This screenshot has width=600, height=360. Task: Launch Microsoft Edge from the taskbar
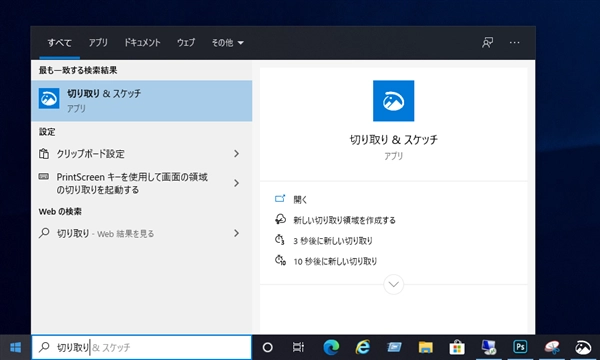click(x=331, y=347)
